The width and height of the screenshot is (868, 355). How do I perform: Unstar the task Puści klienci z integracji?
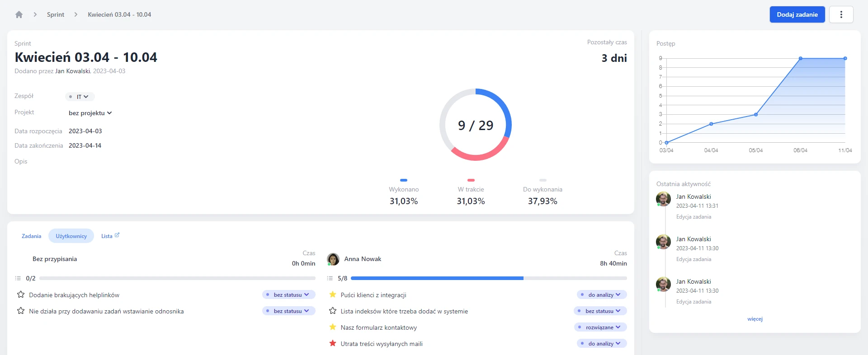[333, 294]
